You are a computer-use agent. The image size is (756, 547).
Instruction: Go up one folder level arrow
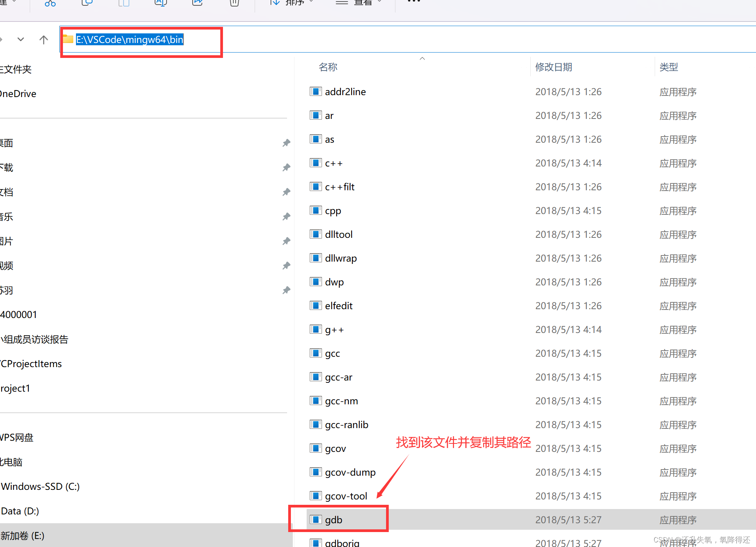click(x=44, y=40)
